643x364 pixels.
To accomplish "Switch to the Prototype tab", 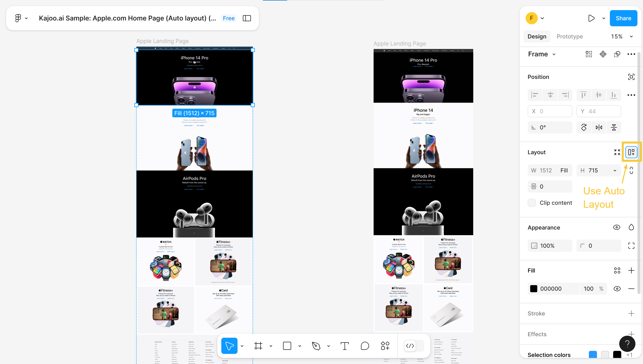I will [x=569, y=36].
